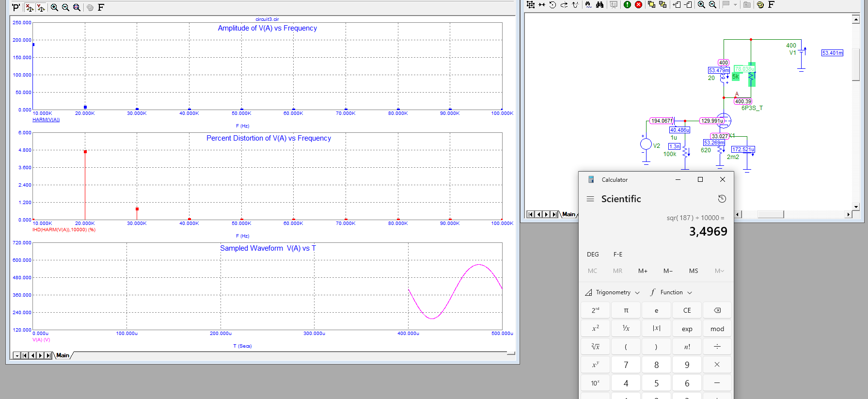
Task: Click the zoom-to-region magnifier in plot toolbar
Action: (77, 7)
